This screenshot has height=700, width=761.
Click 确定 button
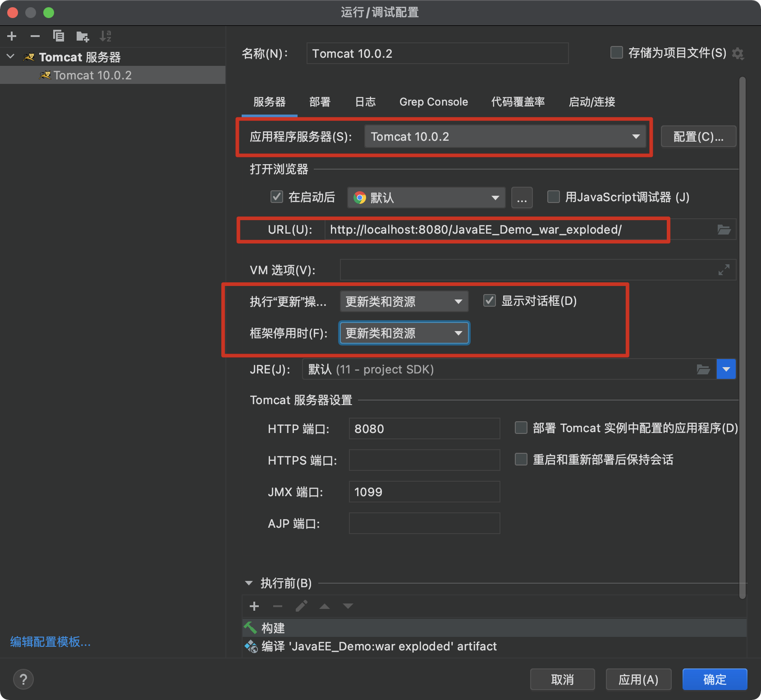click(715, 679)
